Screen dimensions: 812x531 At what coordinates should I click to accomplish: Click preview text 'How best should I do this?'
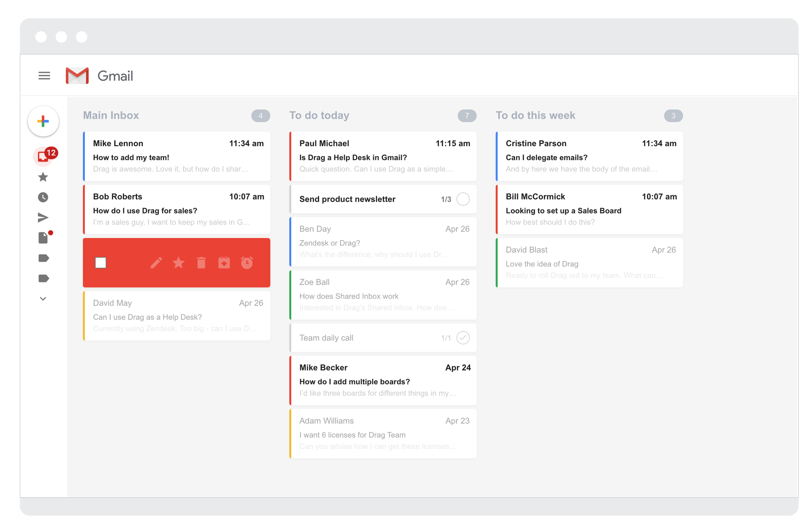point(550,222)
